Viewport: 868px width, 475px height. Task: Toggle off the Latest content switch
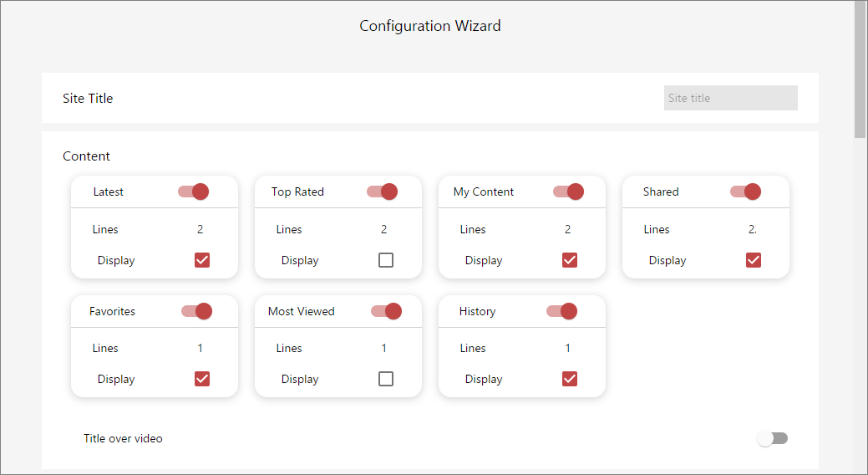193,192
